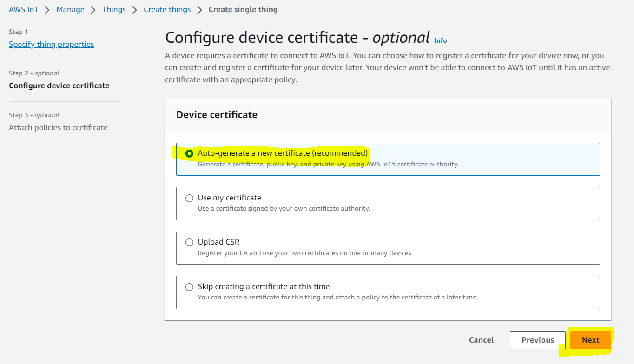634x364 pixels.
Task: Click the Cancel button
Action: [481, 340]
